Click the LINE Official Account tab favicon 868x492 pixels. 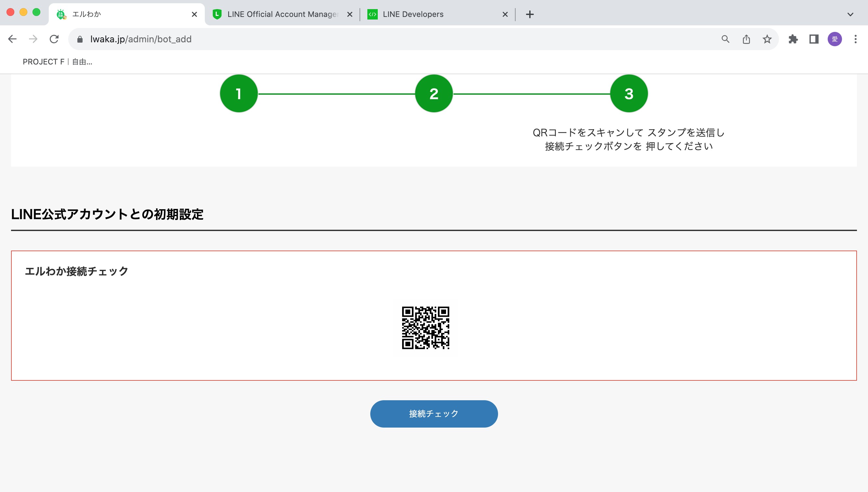[x=217, y=14]
